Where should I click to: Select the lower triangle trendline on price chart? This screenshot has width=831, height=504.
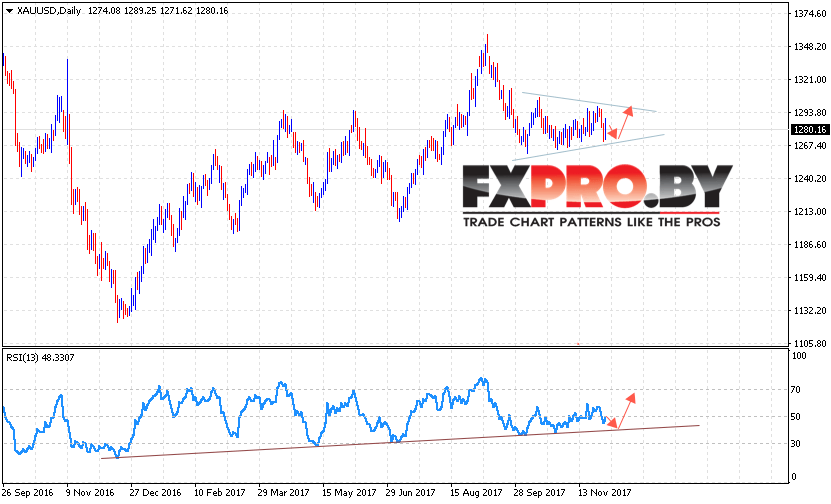tap(588, 147)
